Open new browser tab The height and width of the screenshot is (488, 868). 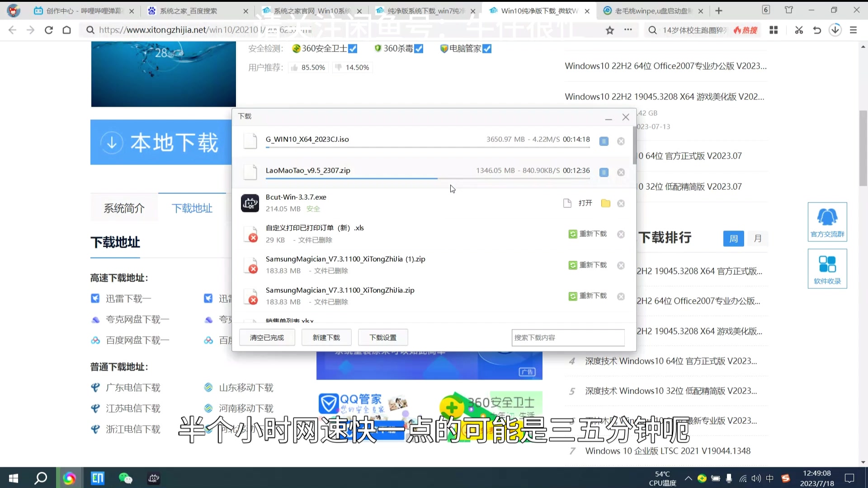pos(719,11)
